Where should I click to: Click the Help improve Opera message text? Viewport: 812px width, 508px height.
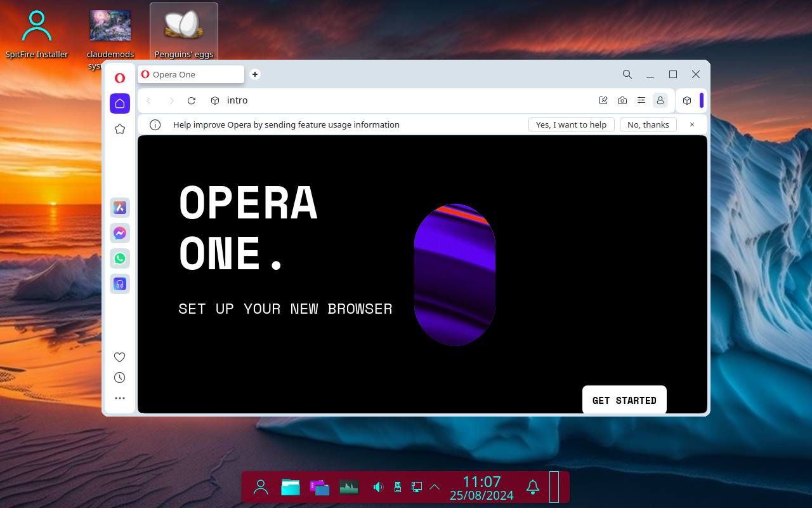coord(286,124)
